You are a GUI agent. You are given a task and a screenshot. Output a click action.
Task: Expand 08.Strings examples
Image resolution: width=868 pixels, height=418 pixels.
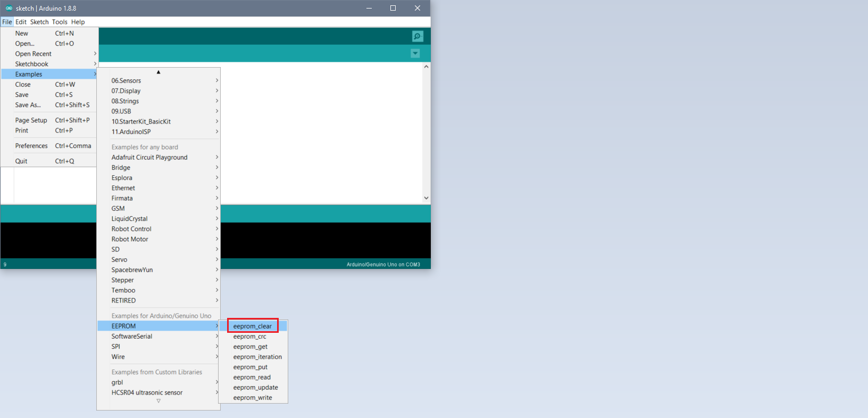158,101
